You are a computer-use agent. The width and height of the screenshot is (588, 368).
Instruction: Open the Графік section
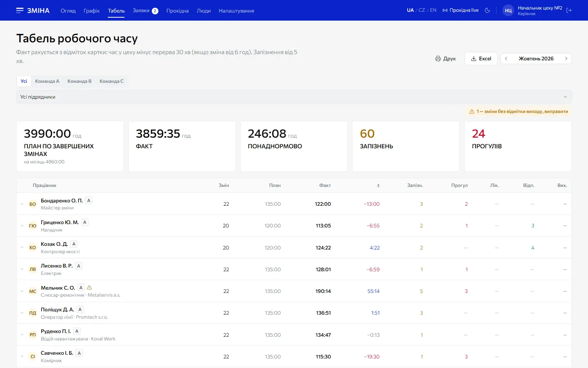(x=92, y=11)
